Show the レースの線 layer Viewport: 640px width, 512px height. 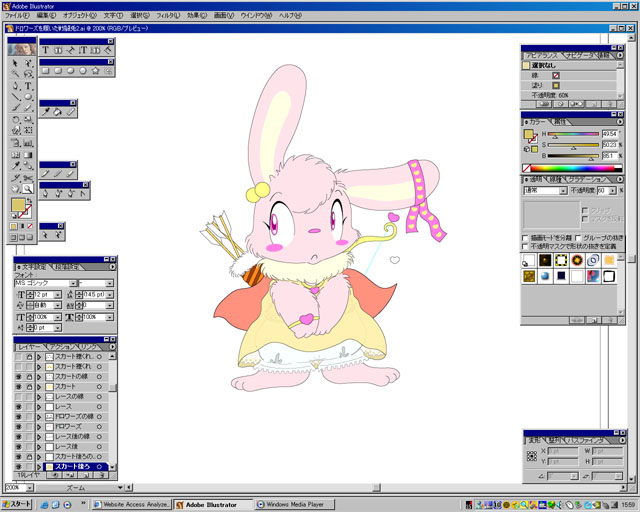[18, 396]
